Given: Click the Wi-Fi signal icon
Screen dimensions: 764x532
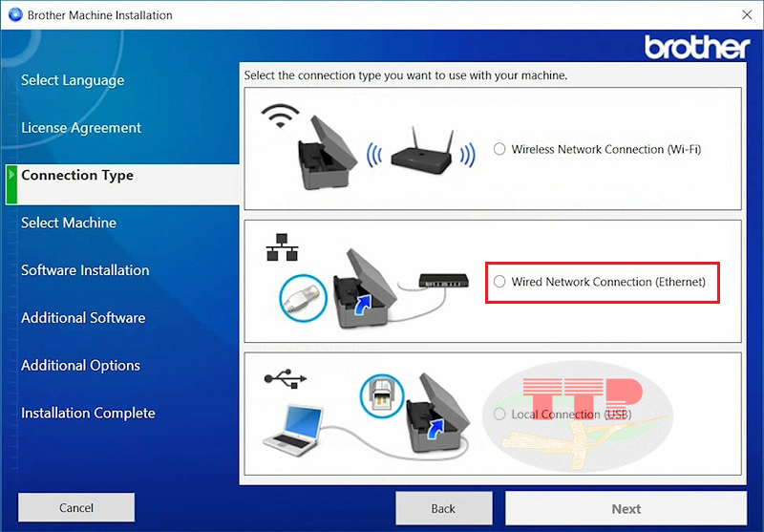Looking at the screenshot, I should pos(280,116).
